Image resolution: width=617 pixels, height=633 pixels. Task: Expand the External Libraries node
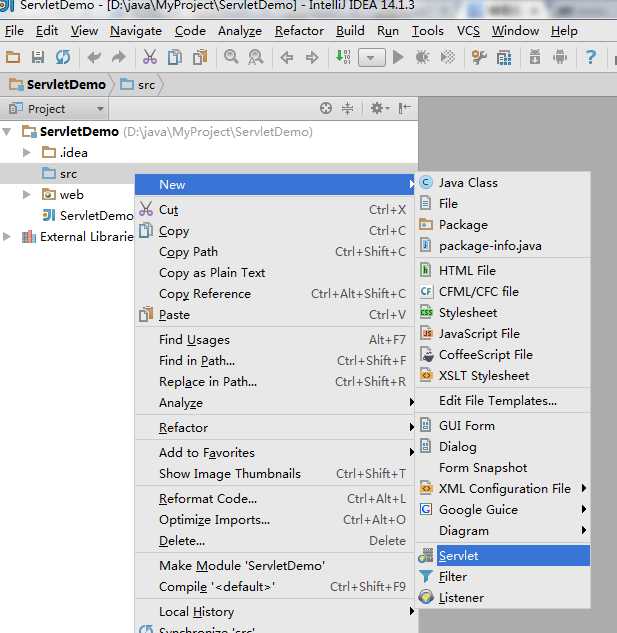click(x=7, y=236)
